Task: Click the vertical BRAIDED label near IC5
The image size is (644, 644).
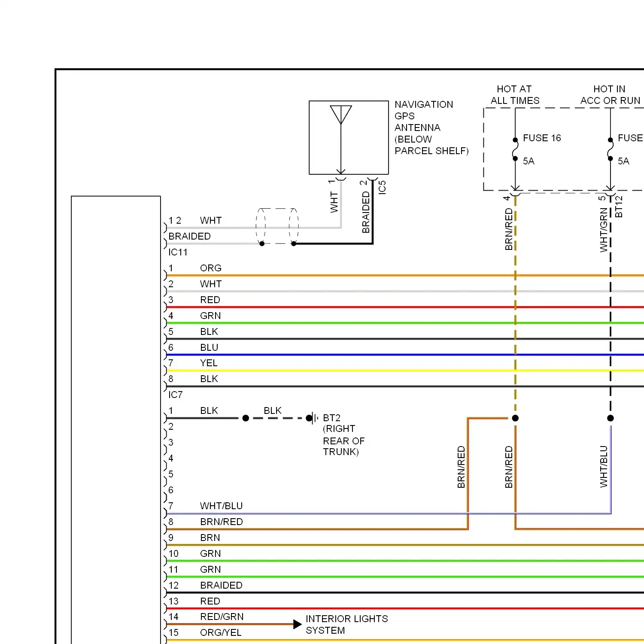Action: click(x=366, y=212)
